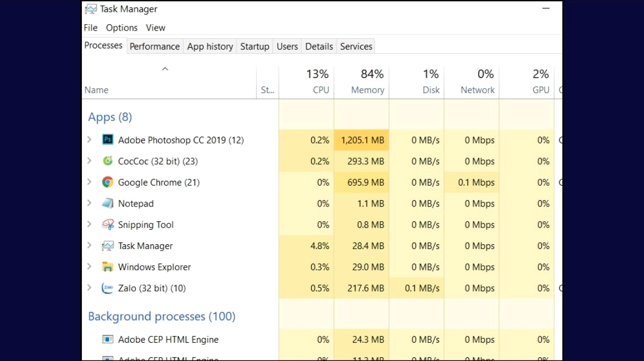This screenshot has width=644, height=361.
Task: Open the View menu
Action: [156, 27]
